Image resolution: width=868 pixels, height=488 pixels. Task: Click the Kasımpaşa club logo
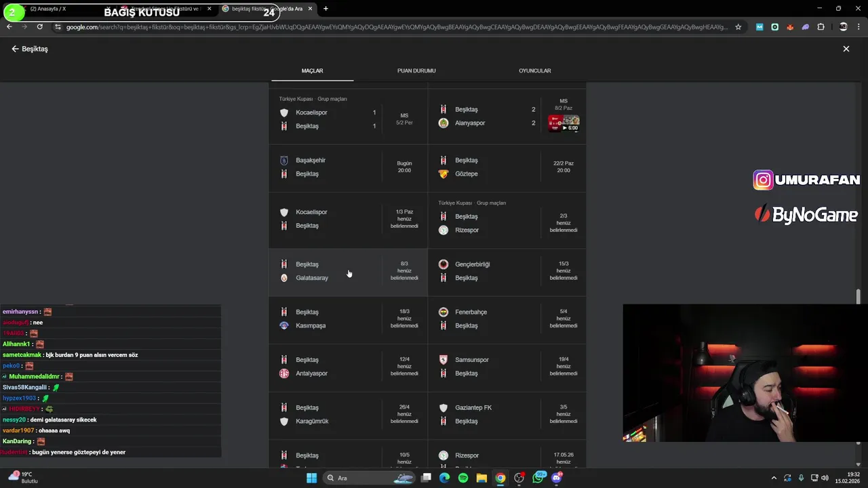(x=284, y=325)
